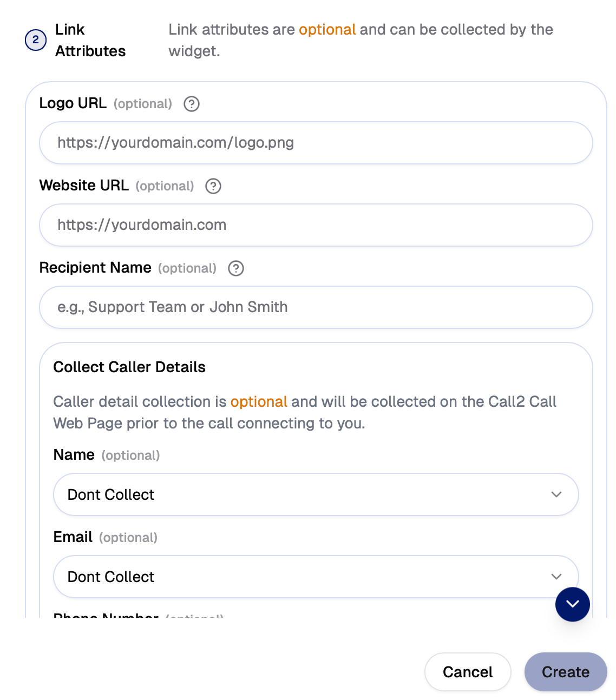Click the partially visible Phone Number label
Screen dimensions: 616x700
pos(106,616)
